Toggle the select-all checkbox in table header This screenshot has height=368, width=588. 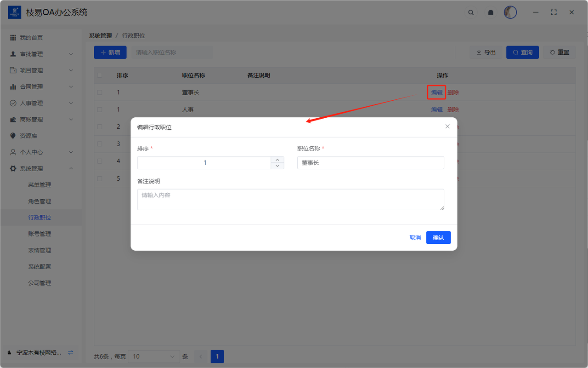(x=100, y=75)
